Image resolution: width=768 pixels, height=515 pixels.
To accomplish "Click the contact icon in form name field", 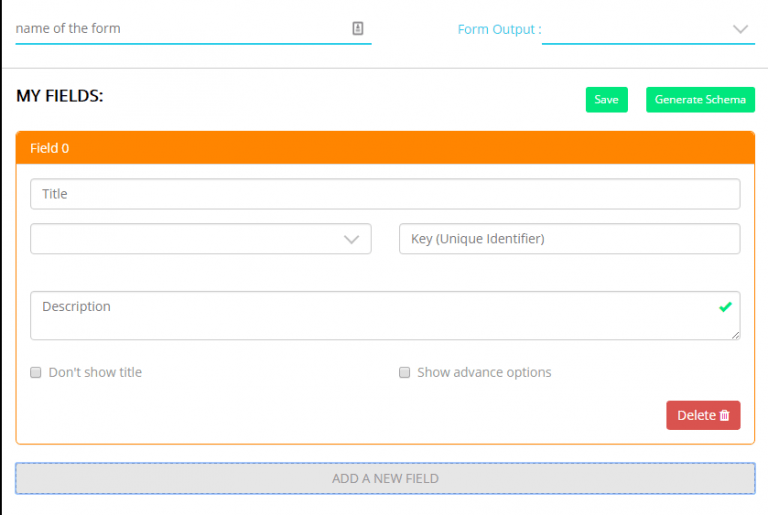I will (x=358, y=28).
